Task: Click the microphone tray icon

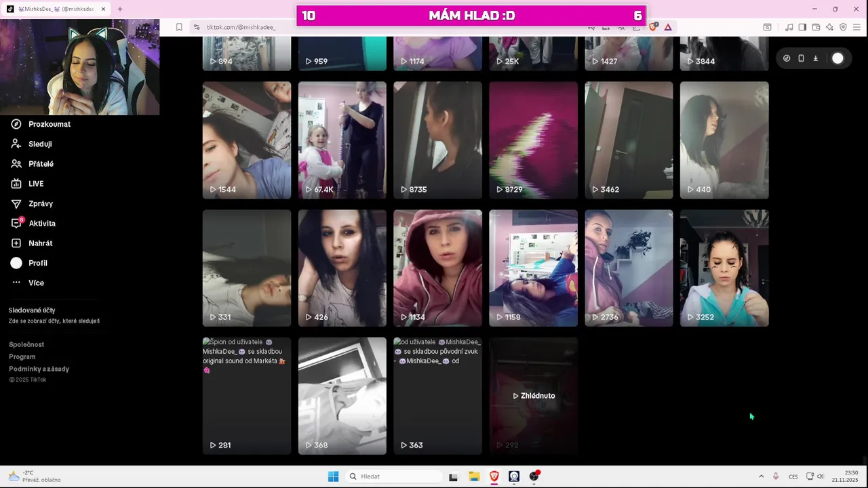Action: [776, 476]
